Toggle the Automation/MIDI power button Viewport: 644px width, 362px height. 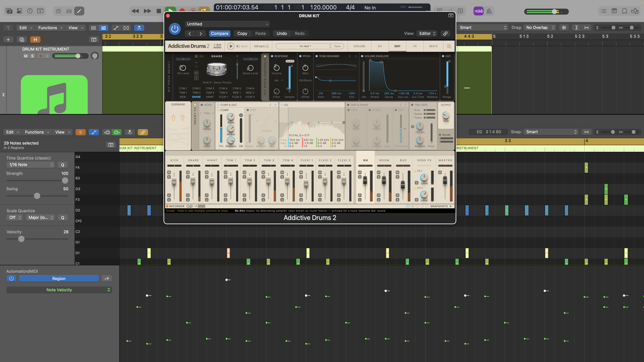pos(11,278)
